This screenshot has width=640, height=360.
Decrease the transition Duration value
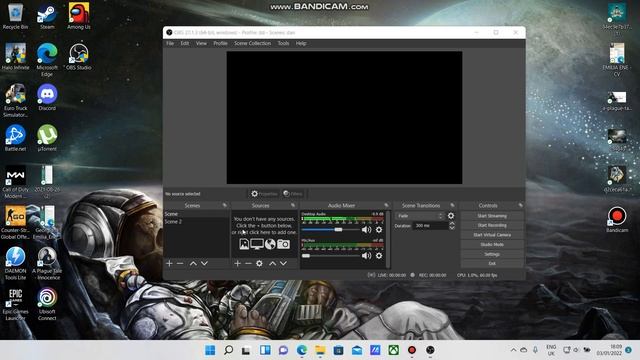click(452, 228)
